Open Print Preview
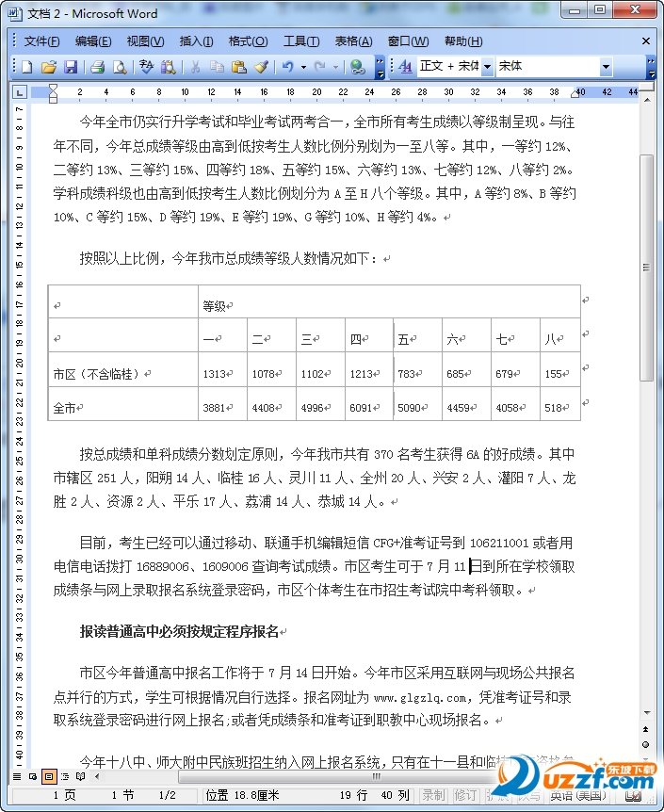The width and height of the screenshot is (664, 812). click(x=120, y=66)
